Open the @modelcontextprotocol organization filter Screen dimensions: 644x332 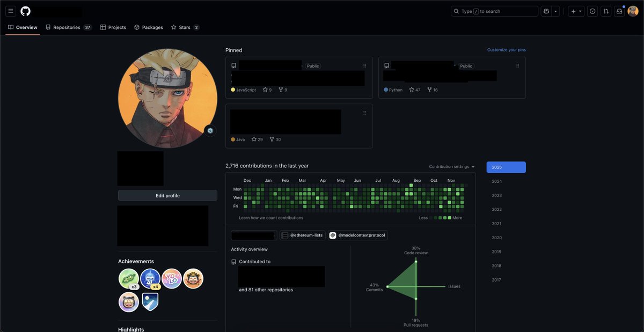click(357, 235)
